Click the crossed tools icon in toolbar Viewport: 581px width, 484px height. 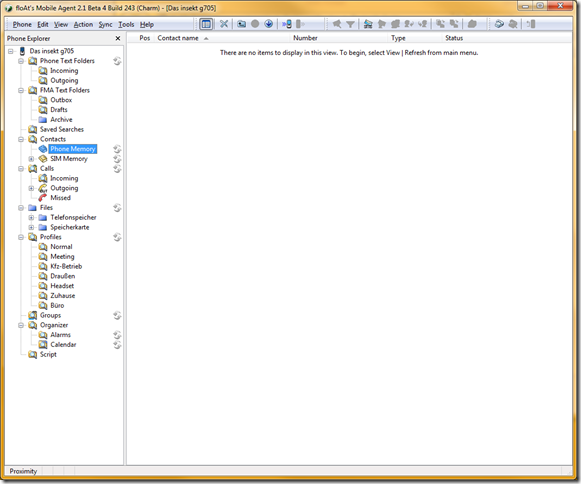(224, 24)
